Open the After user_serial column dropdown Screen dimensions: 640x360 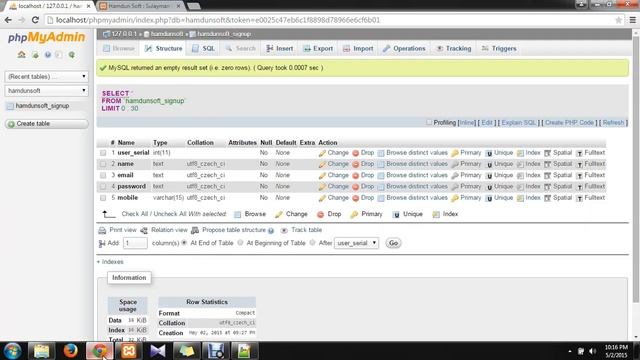(x=356, y=243)
